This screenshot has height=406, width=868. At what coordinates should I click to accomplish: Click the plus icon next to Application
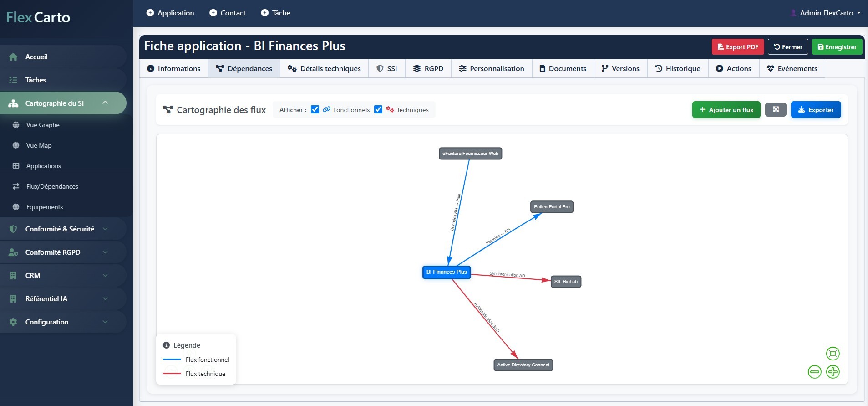(x=150, y=13)
